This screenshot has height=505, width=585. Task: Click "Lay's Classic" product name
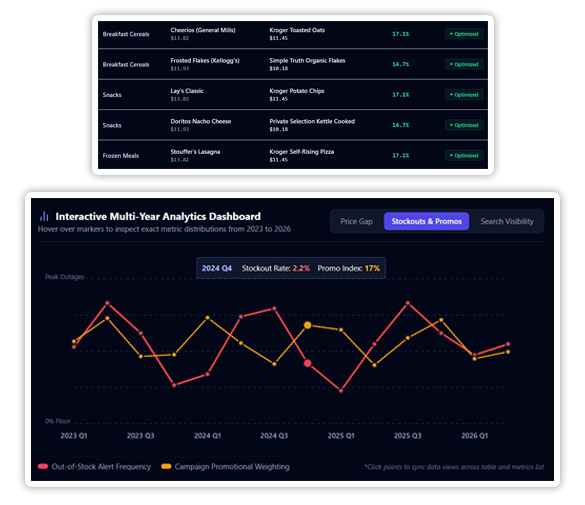pyautogui.click(x=187, y=91)
